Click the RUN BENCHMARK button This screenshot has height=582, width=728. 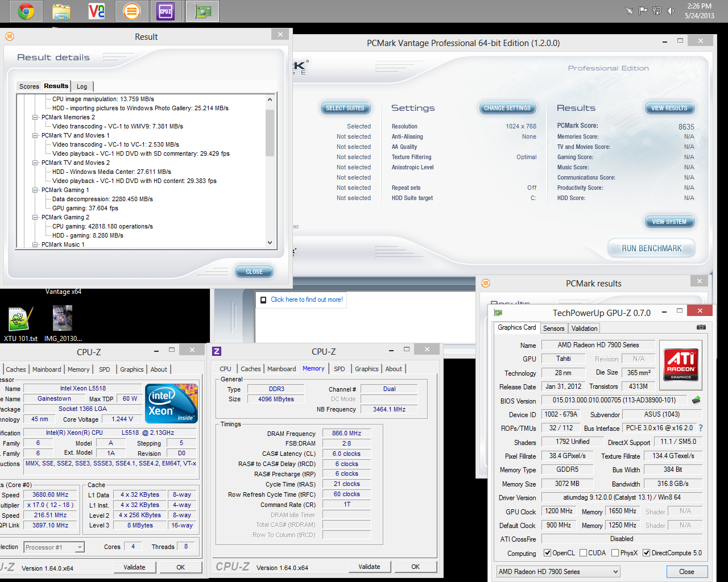652,248
